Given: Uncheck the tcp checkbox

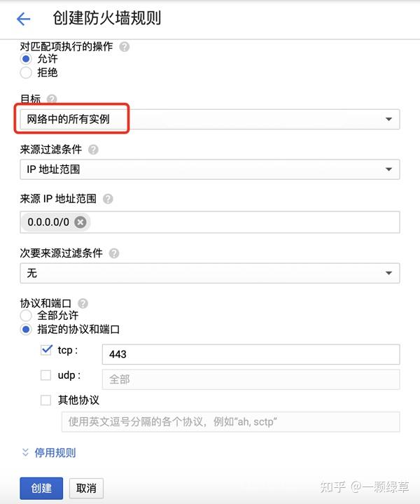Looking at the screenshot, I should tap(46, 350).
